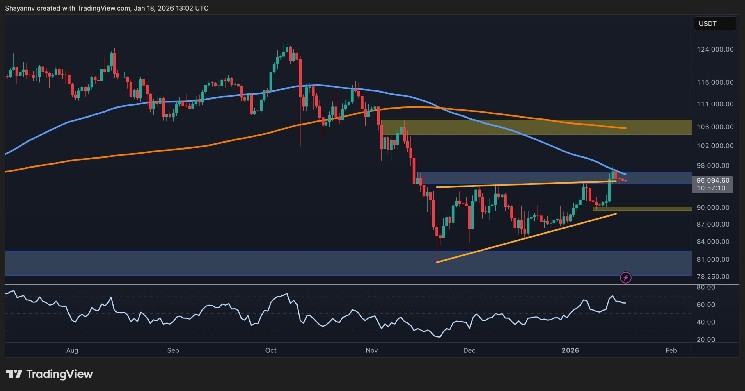Click the purple lightning bolt icon
The image size is (745, 391).
(626, 277)
